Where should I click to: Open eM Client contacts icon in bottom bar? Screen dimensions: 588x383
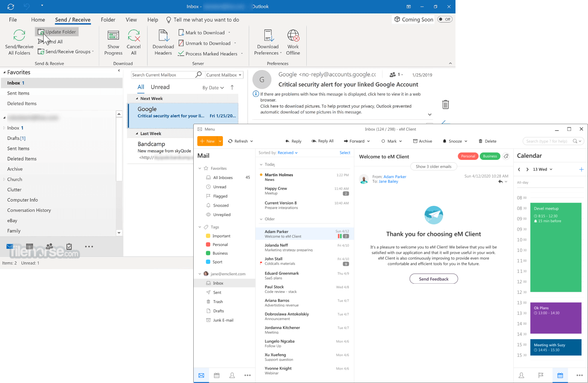[232, 375]
